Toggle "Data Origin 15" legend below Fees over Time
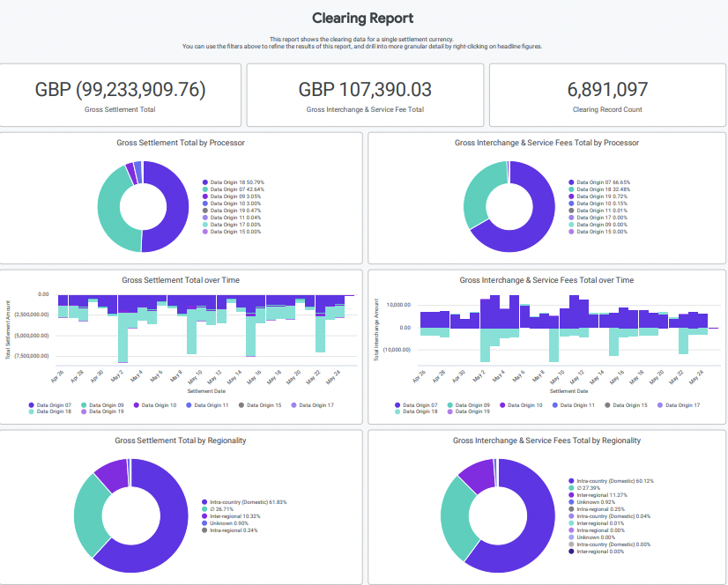Screen dimensions: 728x585 pos(629,404)
